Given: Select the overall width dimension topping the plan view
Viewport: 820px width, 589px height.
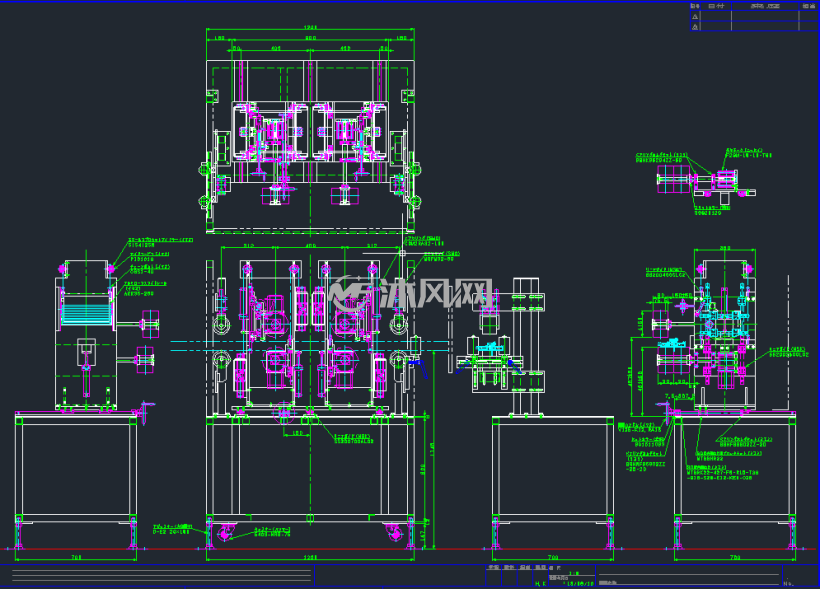Looking at the screenshot, I should [x=311, y=27].
